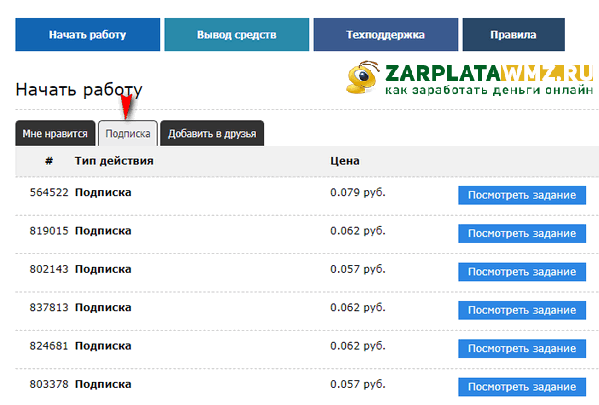Switch to the 'Мне нравится' tab
The image size is (599, 405).
tap(55, 133)
